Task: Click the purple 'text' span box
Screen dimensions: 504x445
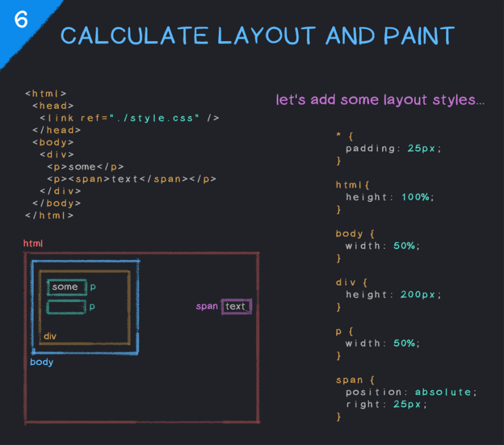Action: point(236,306)
